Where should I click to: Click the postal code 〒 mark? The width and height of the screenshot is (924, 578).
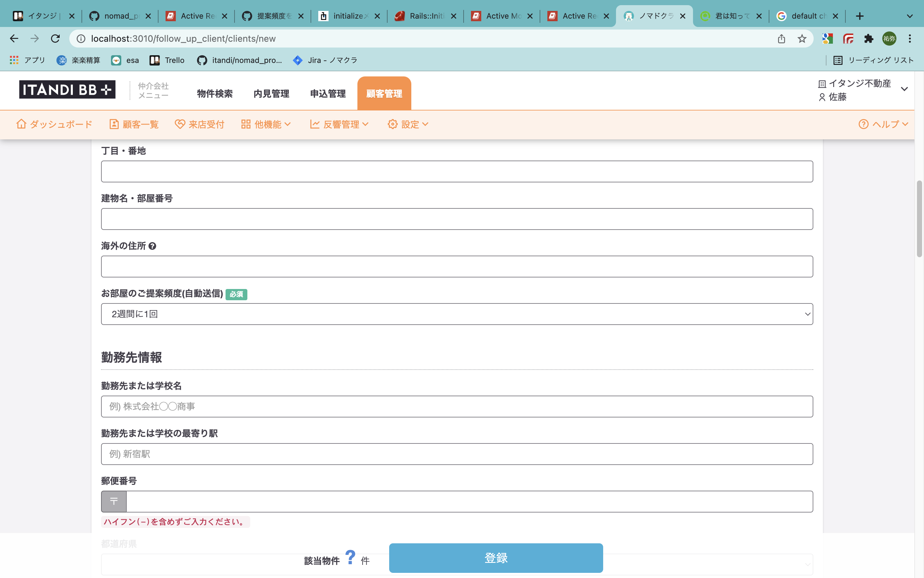click(114, 501)
